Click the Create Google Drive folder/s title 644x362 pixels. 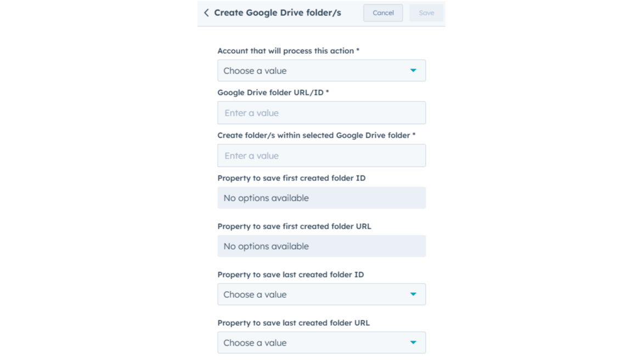click(278, 13)
